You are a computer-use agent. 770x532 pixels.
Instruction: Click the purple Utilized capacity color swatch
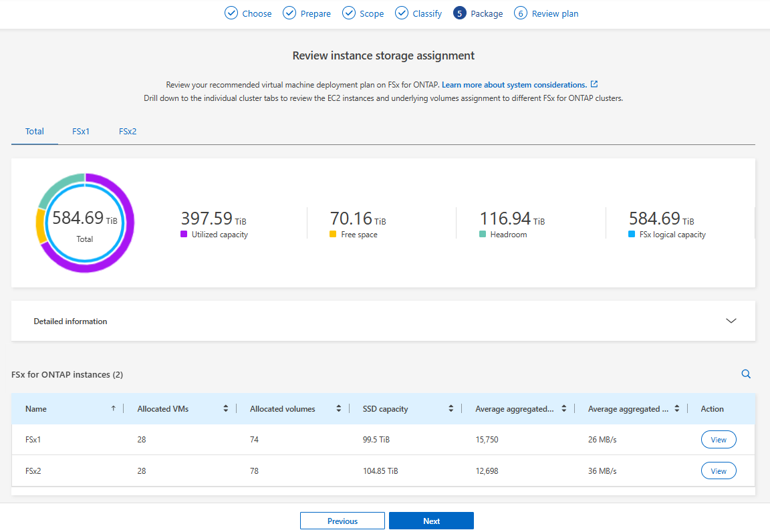(x=184, y=235)
